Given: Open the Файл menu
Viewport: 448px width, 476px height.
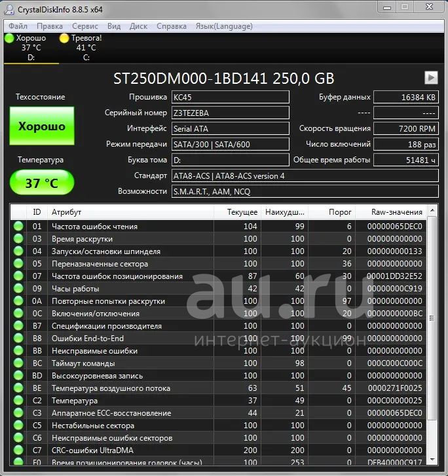Looking at the screenshot, I should [18, 26].
